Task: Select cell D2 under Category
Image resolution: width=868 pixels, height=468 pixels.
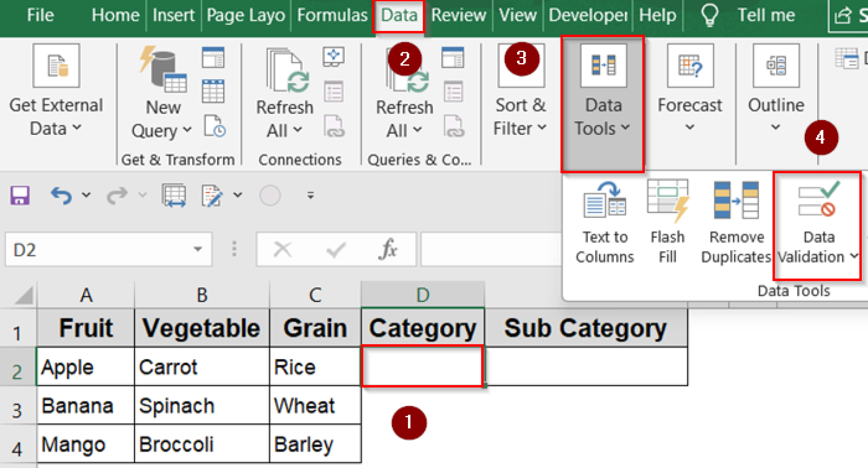Action: click(x=422, y=366)
